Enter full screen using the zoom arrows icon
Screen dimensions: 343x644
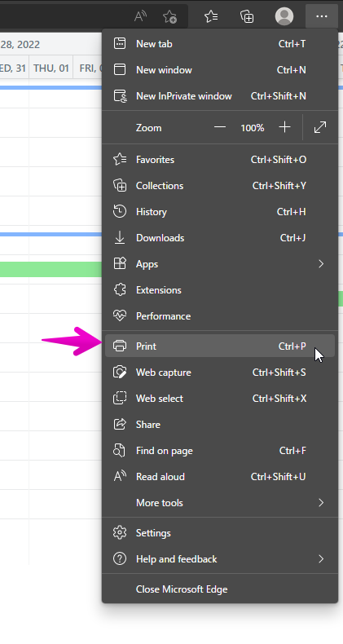point(320,127)
